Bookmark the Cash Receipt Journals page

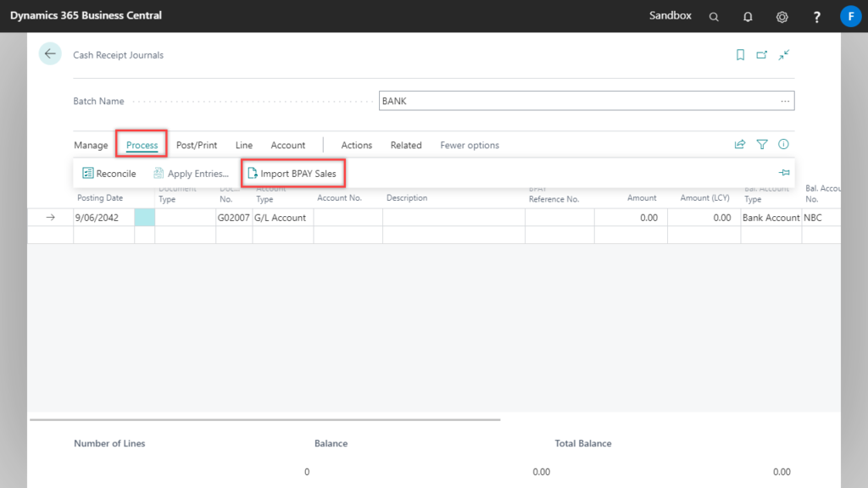tap(739, 53)
